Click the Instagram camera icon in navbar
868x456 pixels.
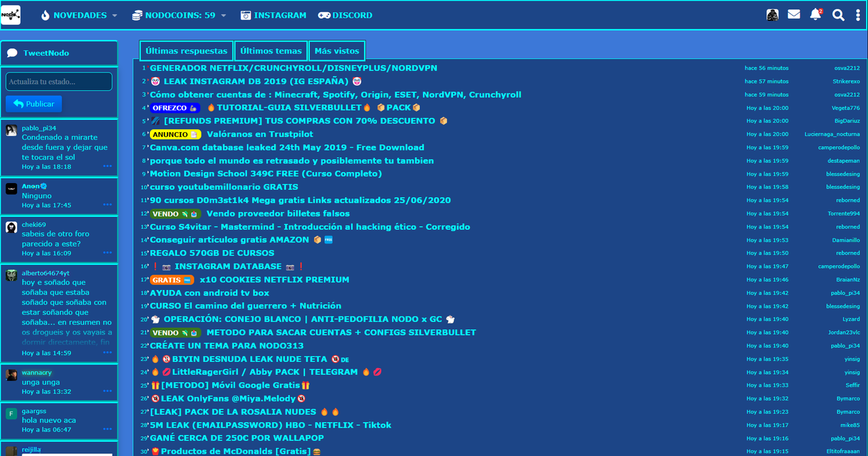pos(245,15)
